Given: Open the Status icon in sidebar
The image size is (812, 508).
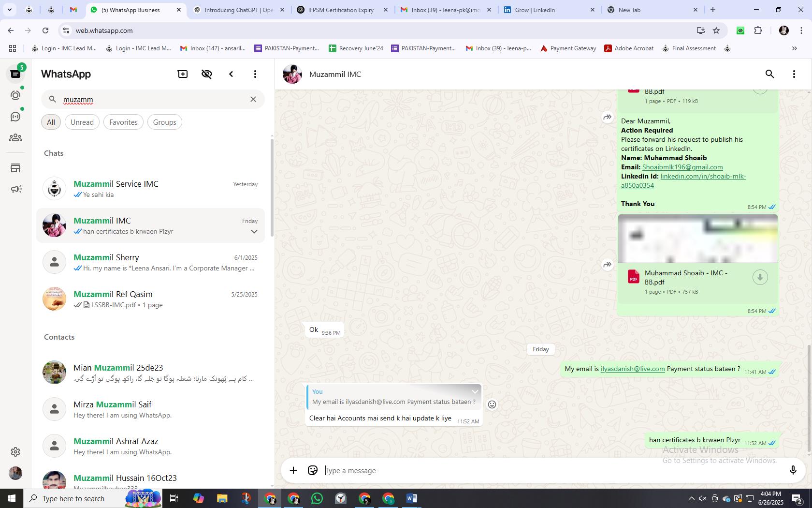Looking at the screenshot, I should 15,95.
